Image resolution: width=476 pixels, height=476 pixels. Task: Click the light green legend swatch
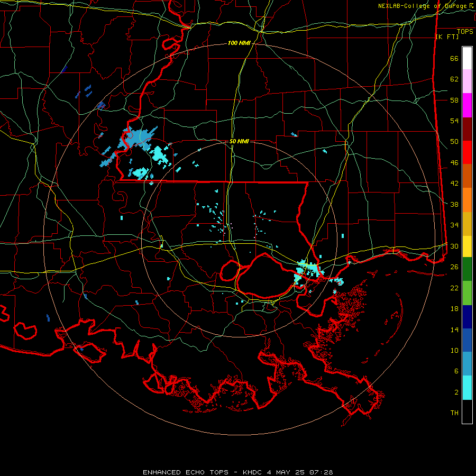point(467,293)
